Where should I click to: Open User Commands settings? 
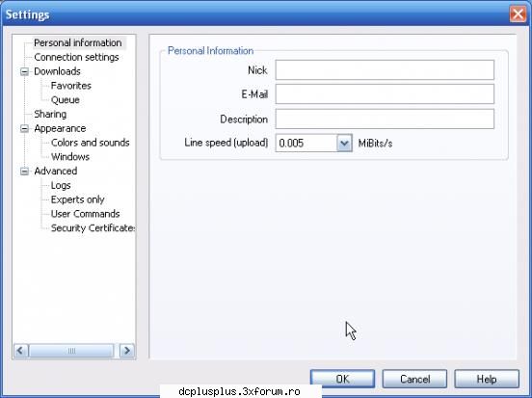point(85,214)
